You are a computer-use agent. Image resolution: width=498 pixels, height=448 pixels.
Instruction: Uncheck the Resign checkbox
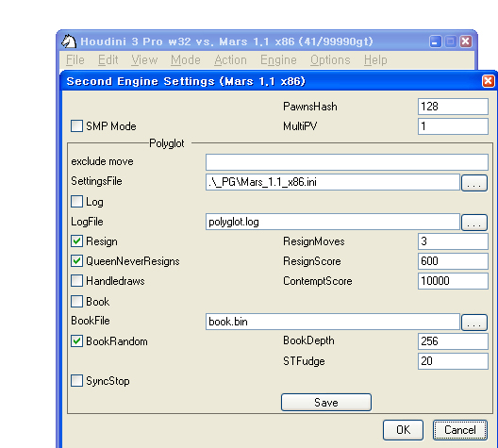[76, 241]
